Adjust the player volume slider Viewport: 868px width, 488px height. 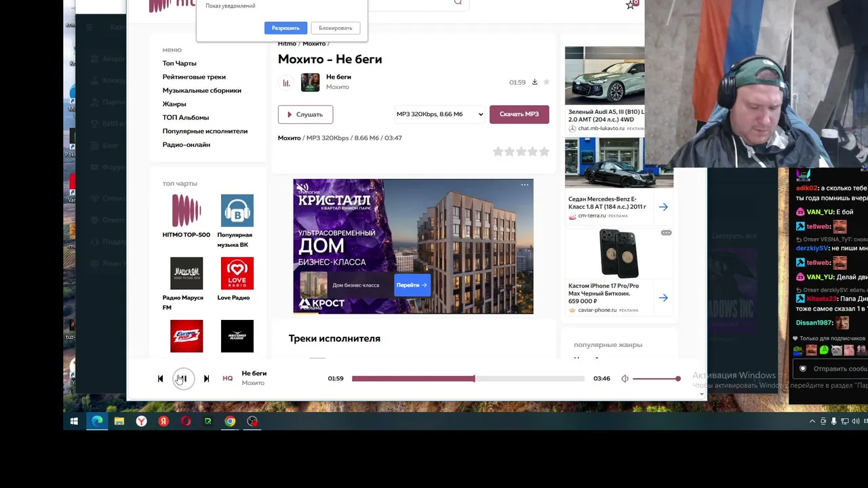pyautogui.click(x=656, y=379)
